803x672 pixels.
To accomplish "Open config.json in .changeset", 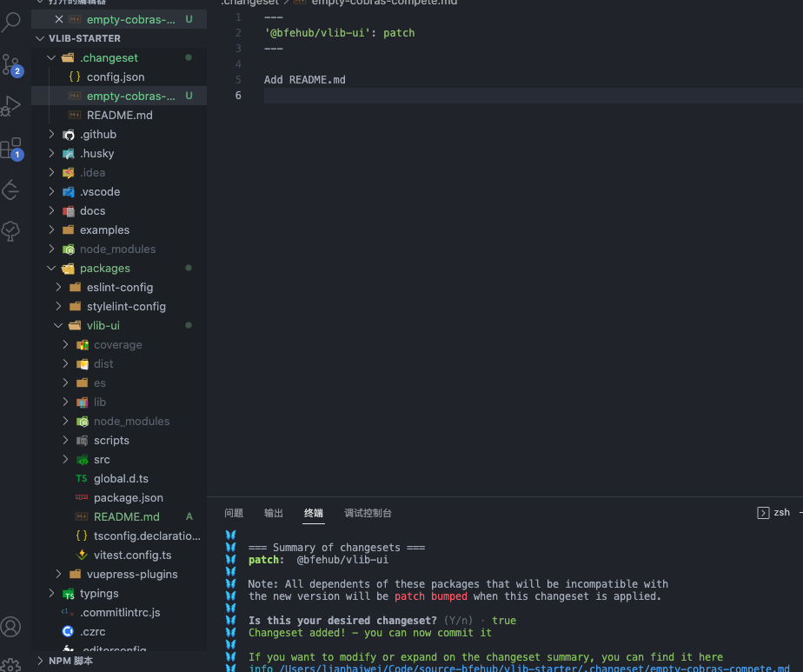I will point(119,77).
